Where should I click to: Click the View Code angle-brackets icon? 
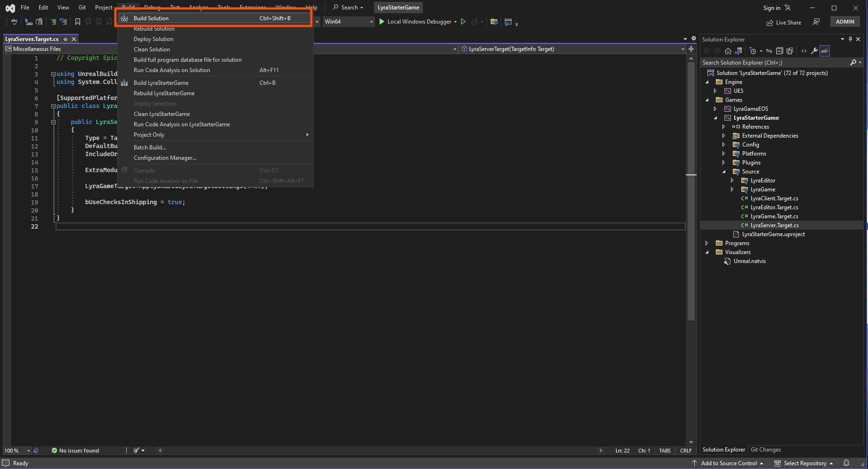(x=804, y=51)
